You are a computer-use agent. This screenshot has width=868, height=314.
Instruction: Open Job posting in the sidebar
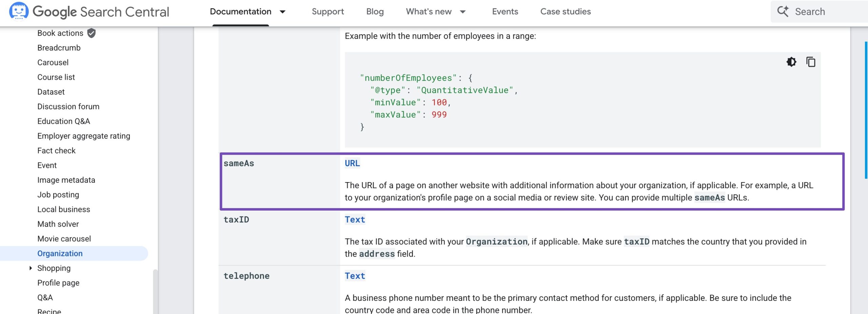click(58, 195)
